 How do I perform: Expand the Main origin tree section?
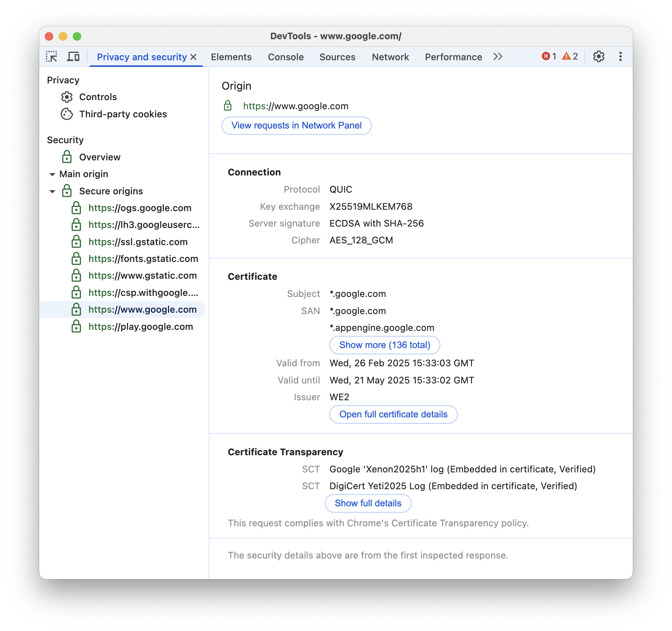pos(51,174)
